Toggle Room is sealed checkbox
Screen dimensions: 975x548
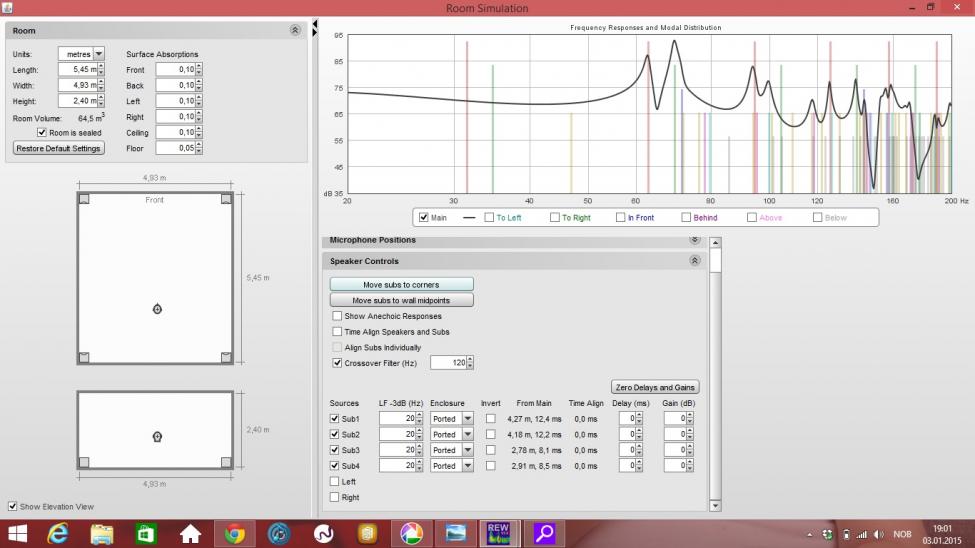(42, 132)
